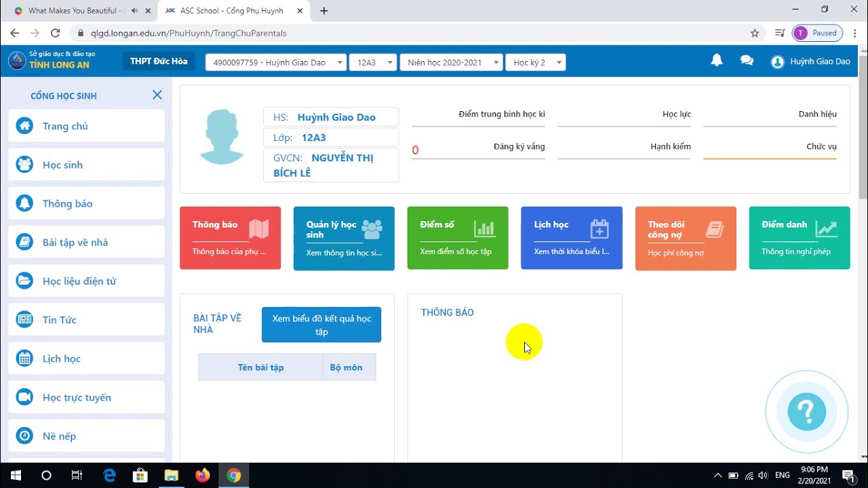
Task: Click the Danh hiệu field label
Action: [x=817, y=114]
